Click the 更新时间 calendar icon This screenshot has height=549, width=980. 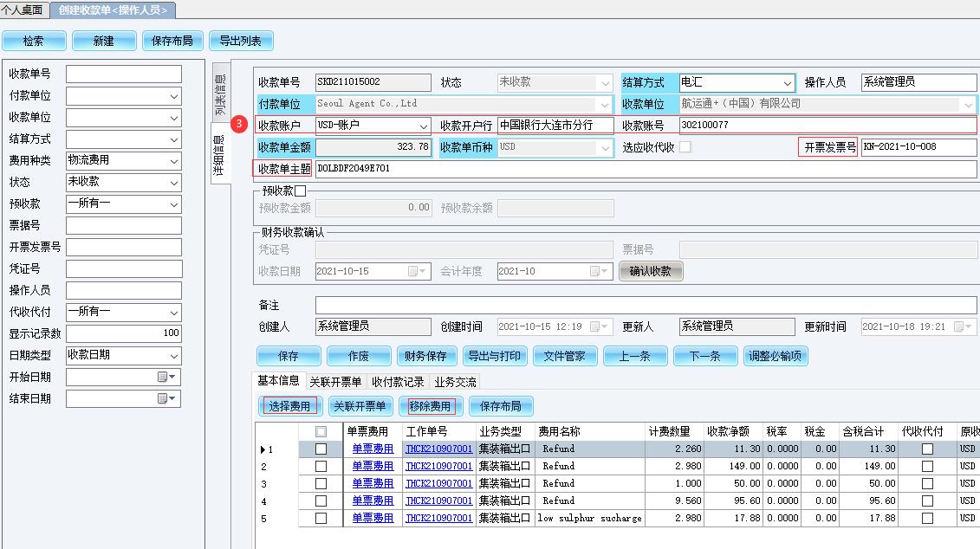pos(959,327)
